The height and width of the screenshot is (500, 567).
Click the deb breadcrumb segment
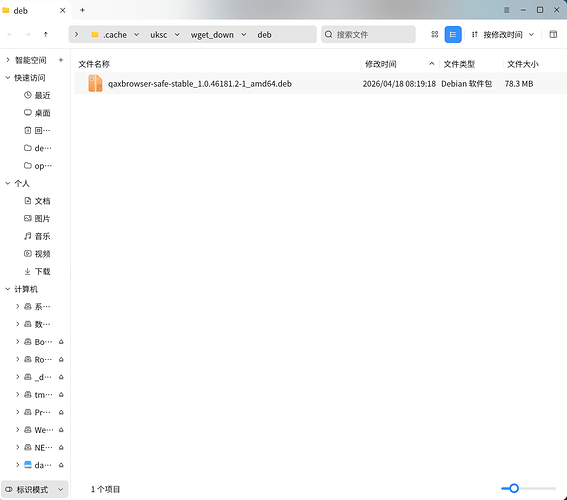pos(264,35)
